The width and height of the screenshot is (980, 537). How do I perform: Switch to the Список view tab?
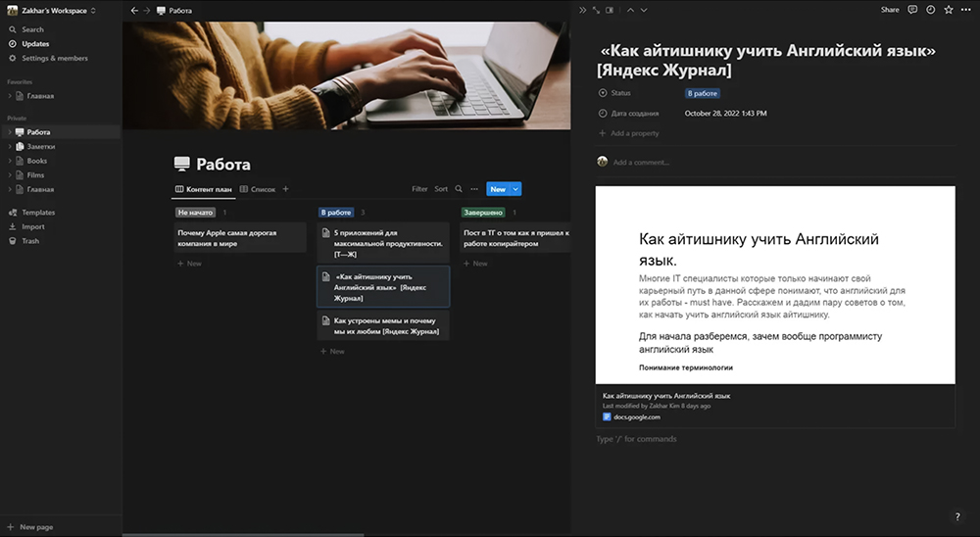coord(258,189)
